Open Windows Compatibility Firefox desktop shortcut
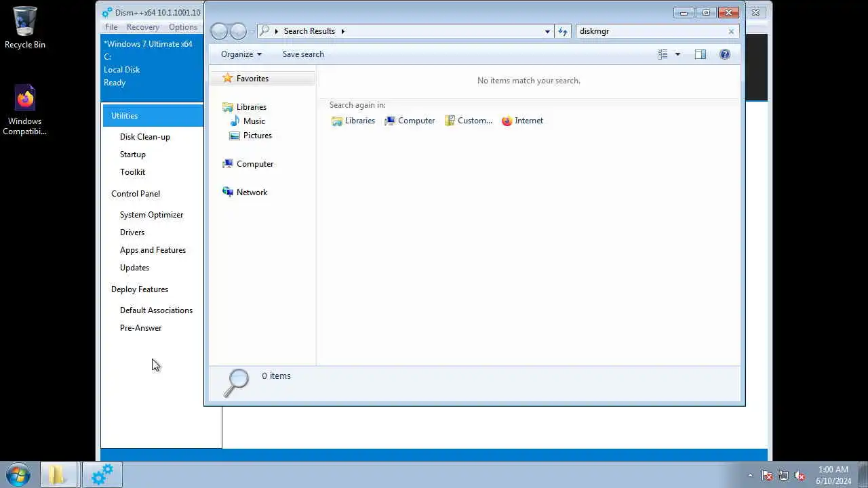 pos(25,110)
